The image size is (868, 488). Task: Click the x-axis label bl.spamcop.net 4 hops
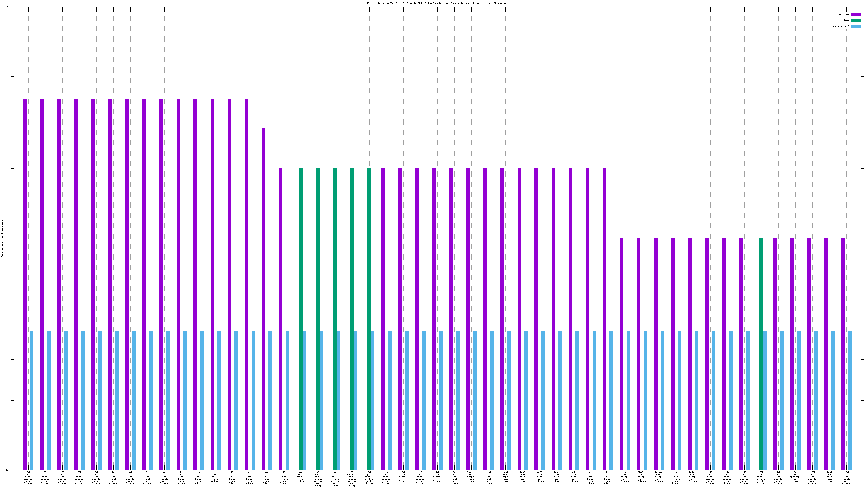point(795,477)
